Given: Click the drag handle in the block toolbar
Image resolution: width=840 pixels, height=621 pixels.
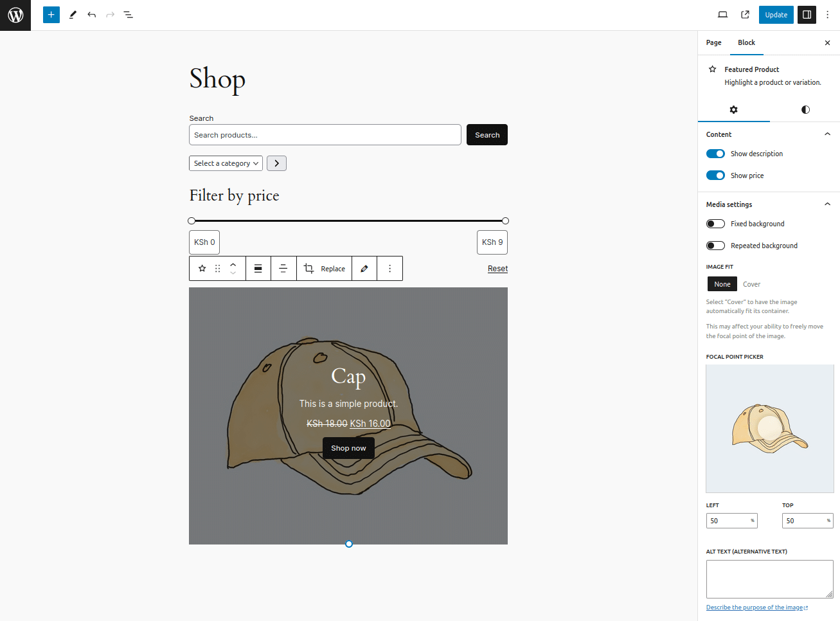Looking at the screenshot, I should coord(217,268).
